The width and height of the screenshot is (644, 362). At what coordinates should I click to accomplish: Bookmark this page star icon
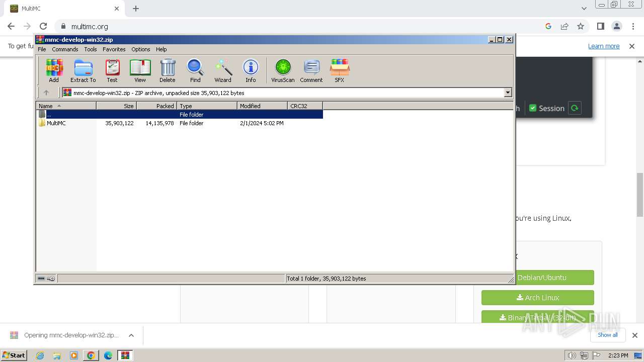coord(581,26)
